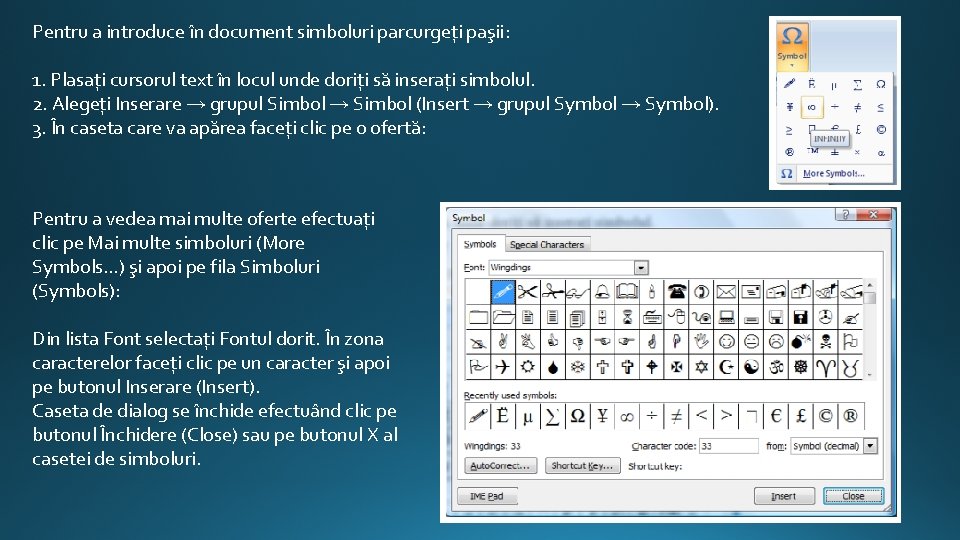Click the Insert button
Image resolution: width=960 pixels, height=540 pixels.
[784, 496]
